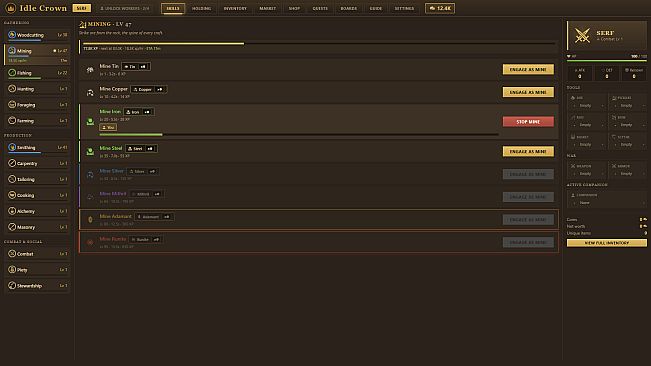651x366 pixels.
Task: Click View Full Inventory button
Action: pos(607,243)
